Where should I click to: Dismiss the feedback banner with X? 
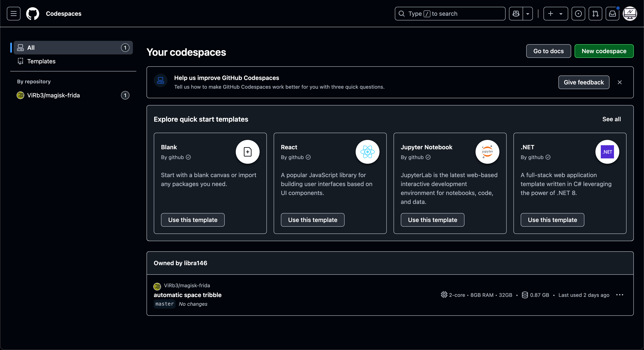coord(620,82)
